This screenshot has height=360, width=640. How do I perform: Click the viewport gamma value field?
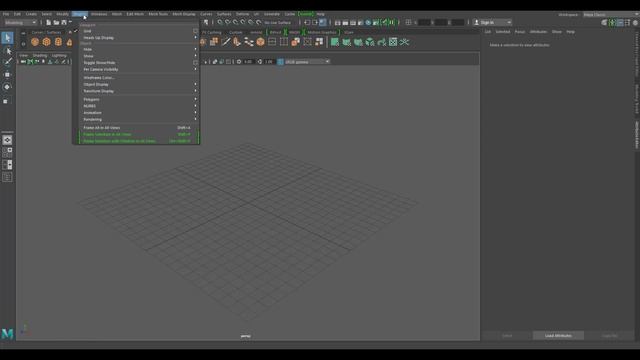[269, 62]
